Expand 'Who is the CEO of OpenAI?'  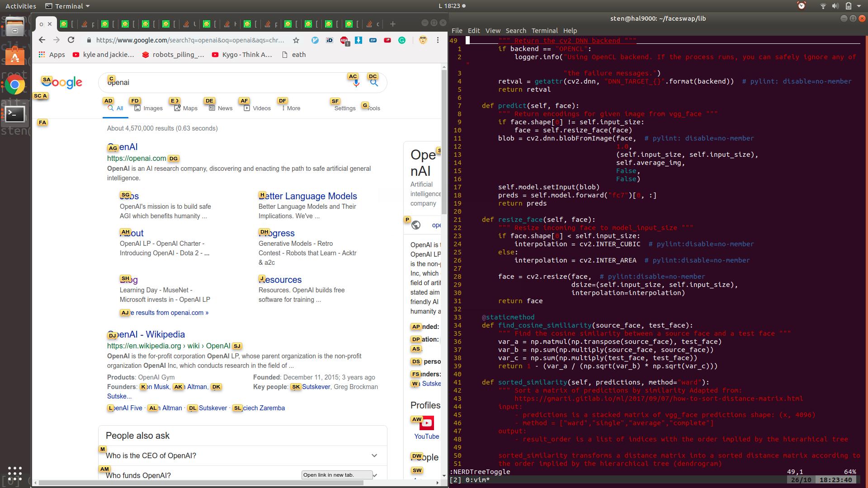[x=242, y=455]
